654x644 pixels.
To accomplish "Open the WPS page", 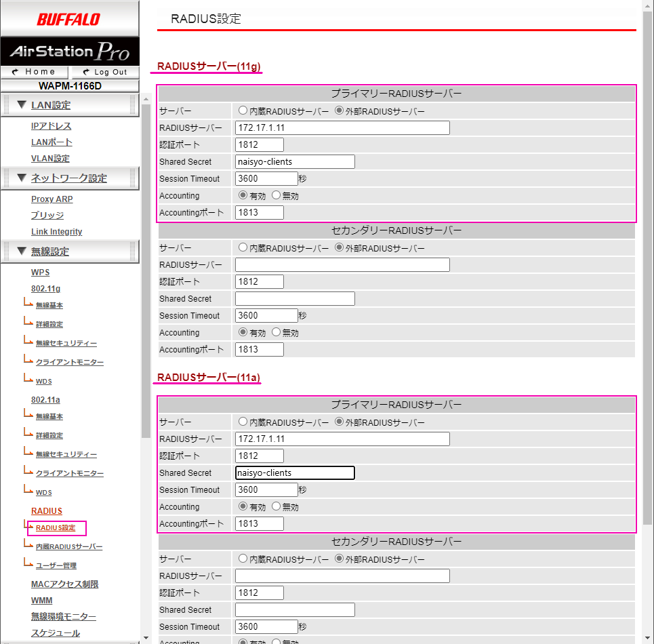I will [40, 273].
